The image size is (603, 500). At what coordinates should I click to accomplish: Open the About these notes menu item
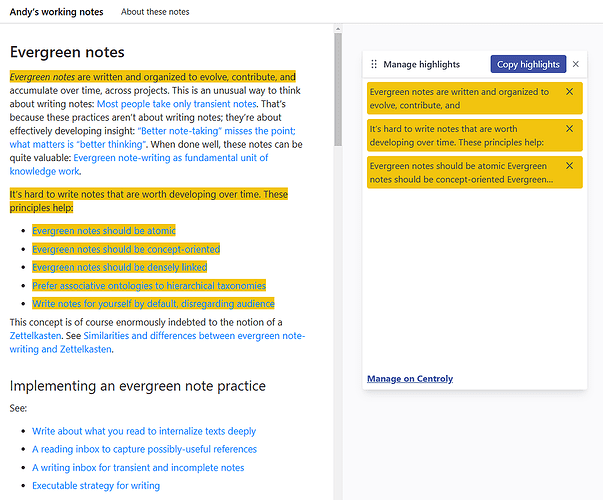[x=155, y=12]
